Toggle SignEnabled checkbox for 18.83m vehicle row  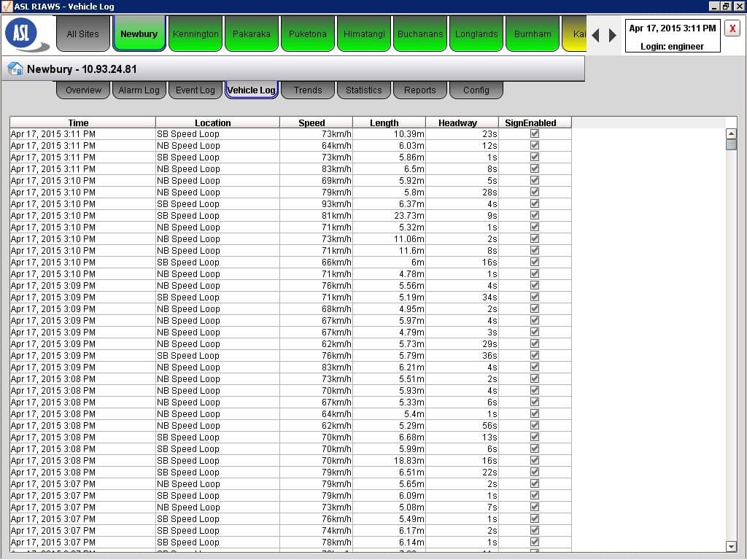tap(535, 461)
